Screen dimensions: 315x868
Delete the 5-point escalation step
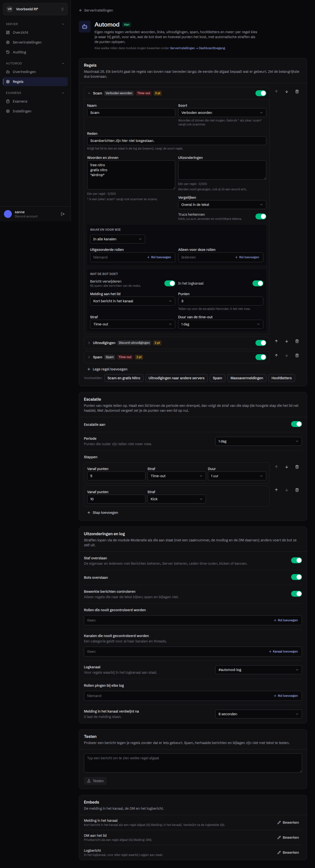(x=297, y=467)
